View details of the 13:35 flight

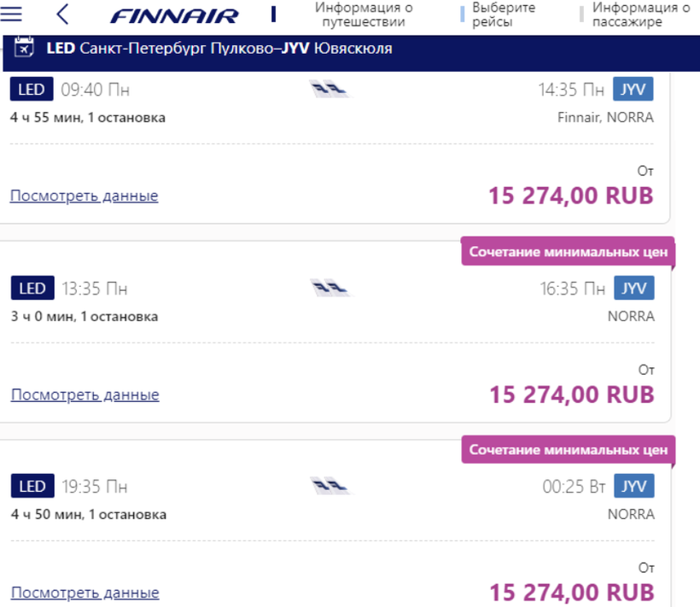point(85,394)
